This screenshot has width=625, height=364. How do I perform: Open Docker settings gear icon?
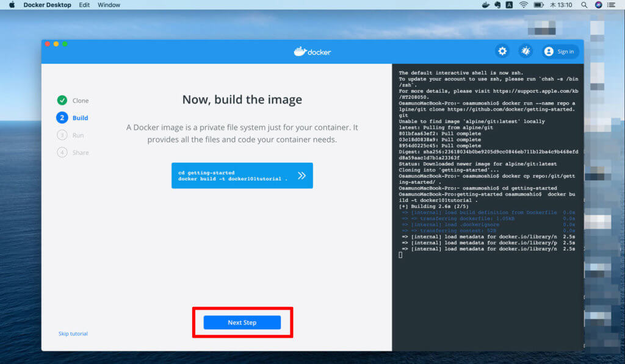(502, 52)
